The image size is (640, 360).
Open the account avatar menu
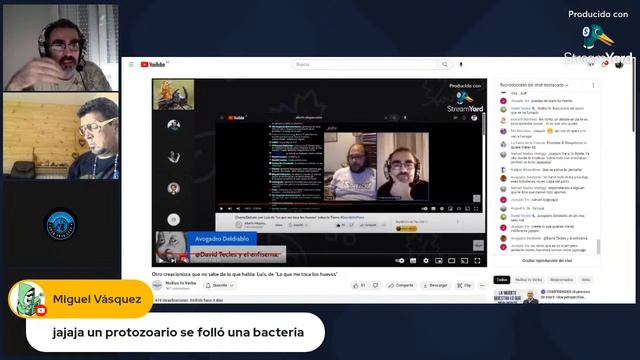[x=619, y=64]
